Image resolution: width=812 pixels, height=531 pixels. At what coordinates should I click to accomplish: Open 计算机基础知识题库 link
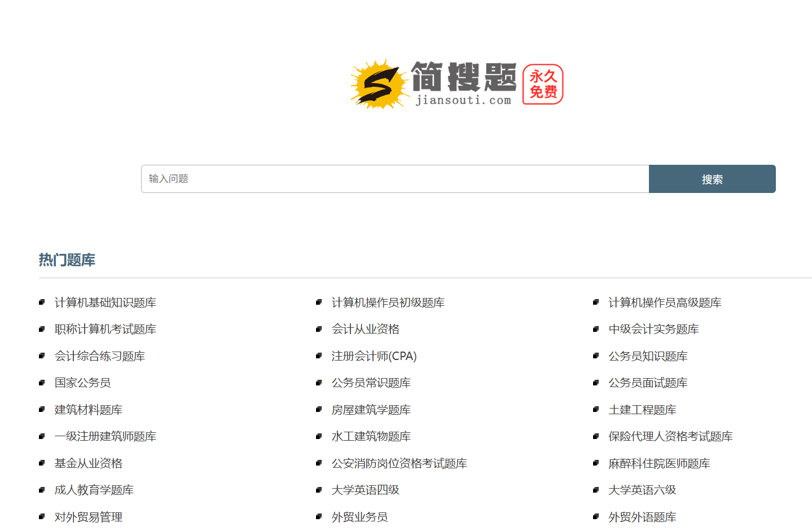pos(106,302)
